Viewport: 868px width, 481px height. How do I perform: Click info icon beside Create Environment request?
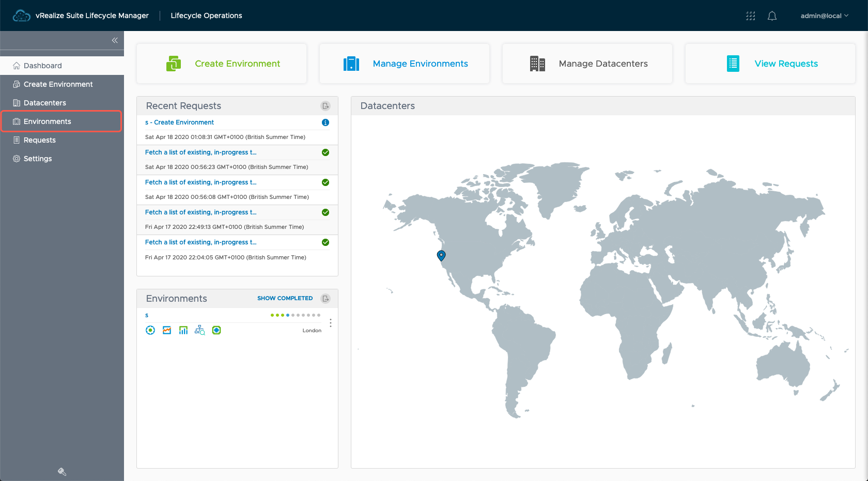(326, 122)
